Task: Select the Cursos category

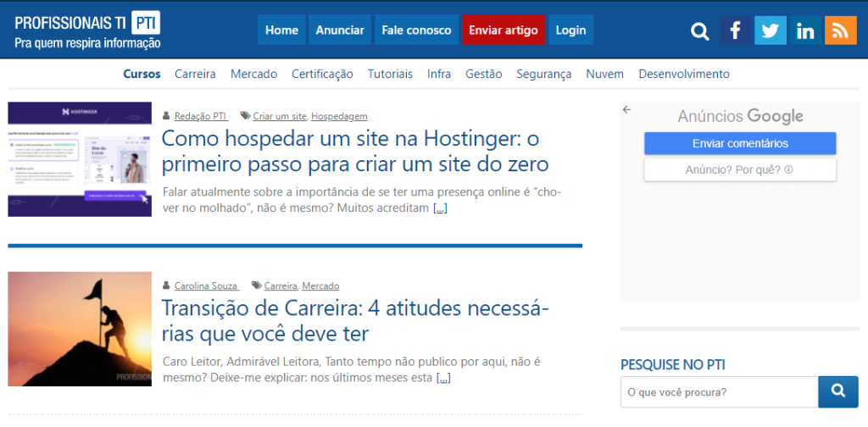Action: point(142,74)
